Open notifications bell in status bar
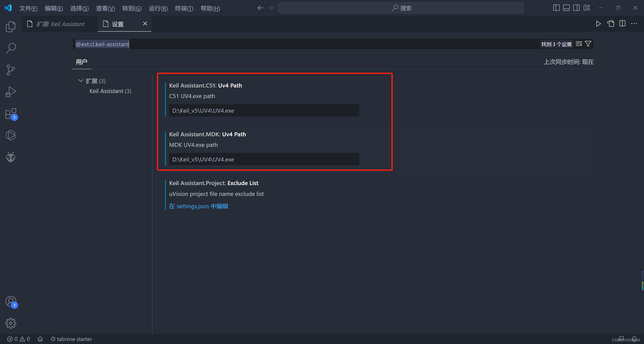This screenshot has height=344, width=644. [x=634, y=339]
